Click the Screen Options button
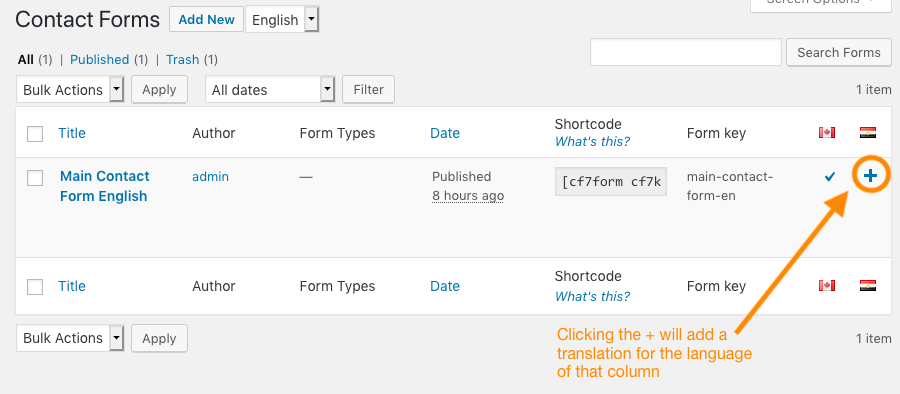Image resolution: width=900 pixels, height=394 pixels. point(820,3)
